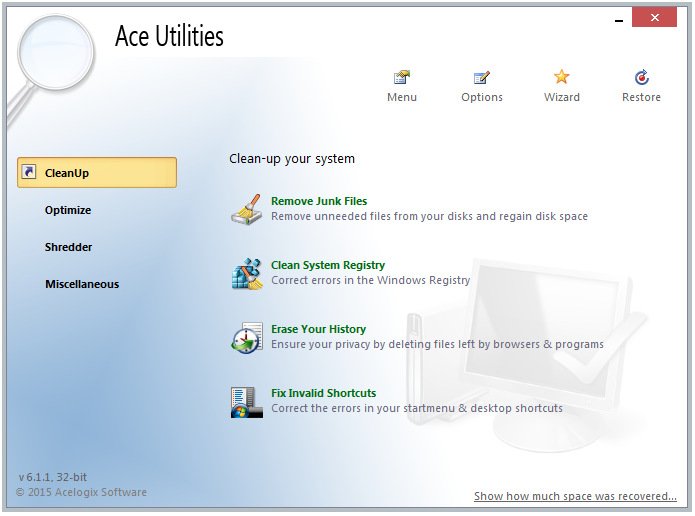
Task: Open the Menu toolbar icon
Action: (x=402, y=78)
